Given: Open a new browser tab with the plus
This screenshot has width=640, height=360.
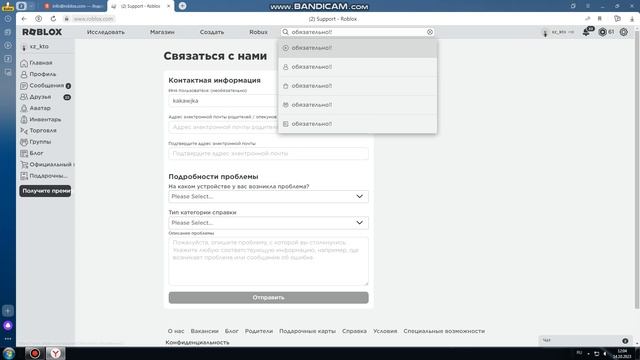Looking at the screenshot, I should (182, 6).
